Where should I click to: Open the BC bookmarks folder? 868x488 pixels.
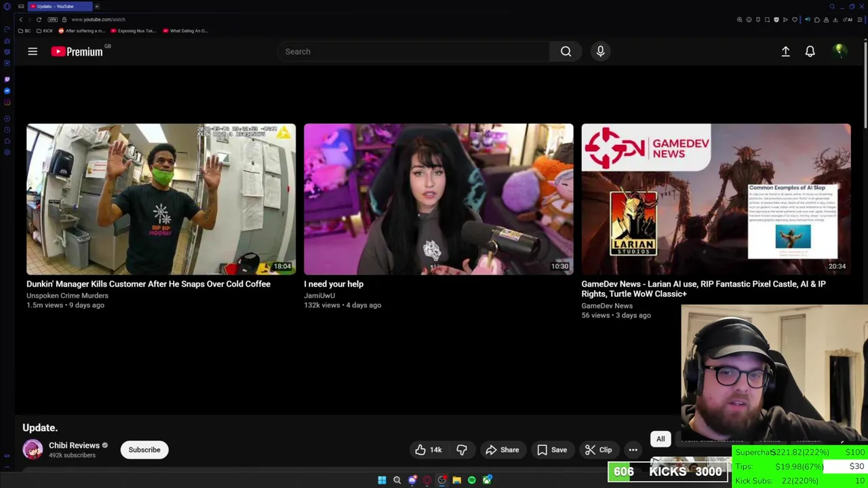[24, 30]
